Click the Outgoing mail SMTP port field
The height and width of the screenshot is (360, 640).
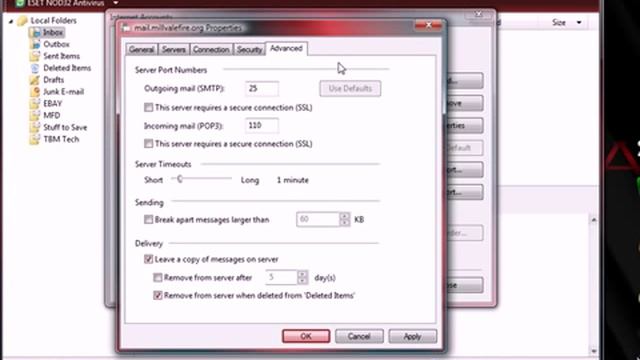tap(262, 89)
